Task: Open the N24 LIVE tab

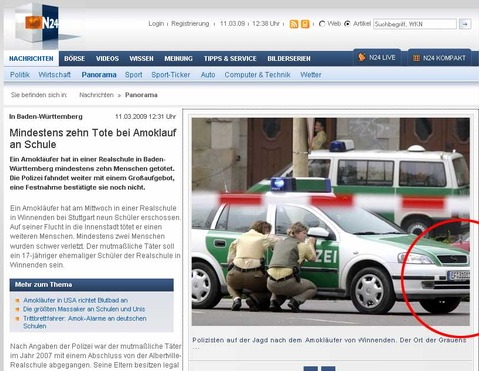Action: coord(377,58)
